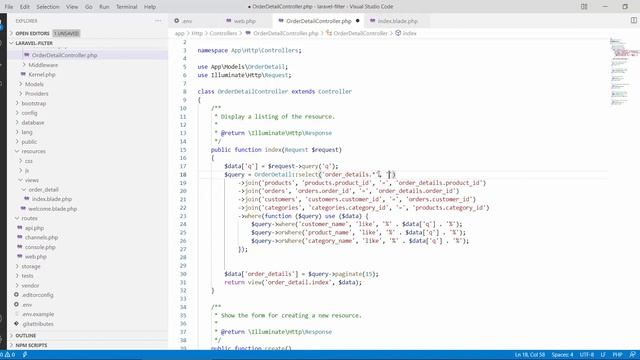The height and width of the screenshot is (360, 640).
Task: Change language mode via PHP status item
Action: (617, 355)
